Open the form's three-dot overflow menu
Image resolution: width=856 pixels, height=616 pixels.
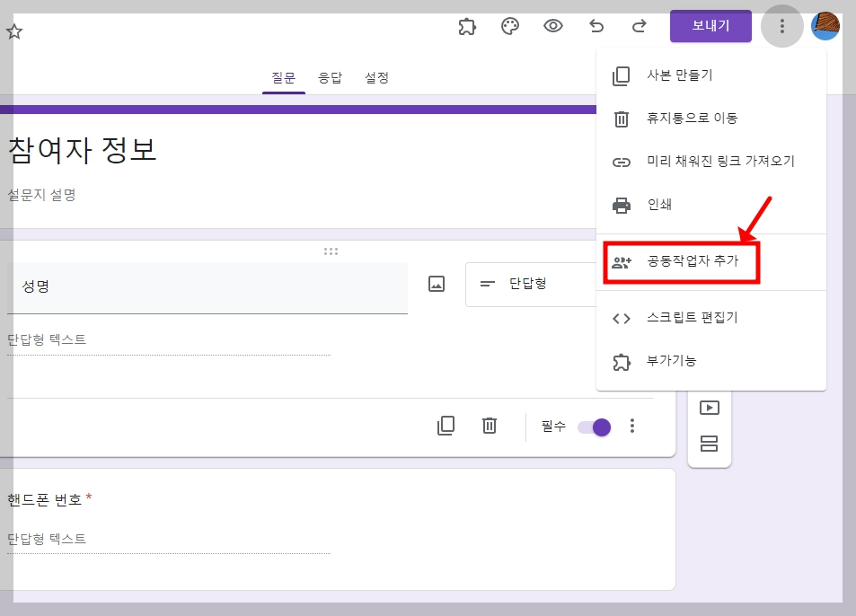781,26
